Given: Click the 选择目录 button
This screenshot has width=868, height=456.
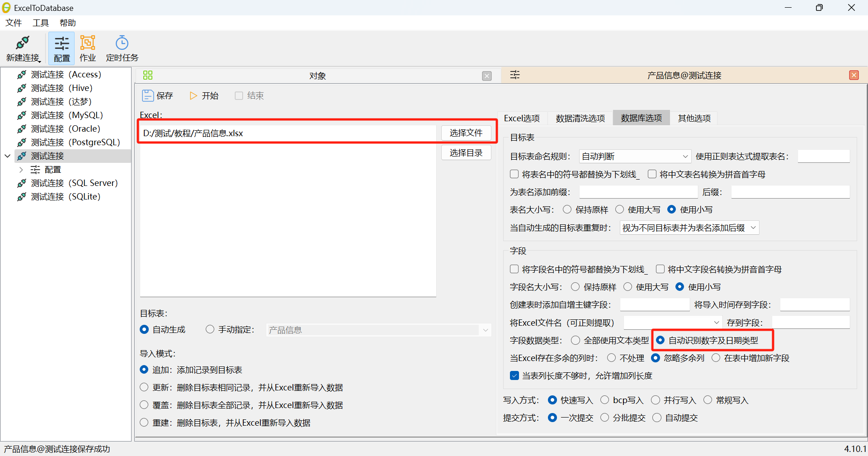Looking at the screenshot, I should click(x=466, y=153).
